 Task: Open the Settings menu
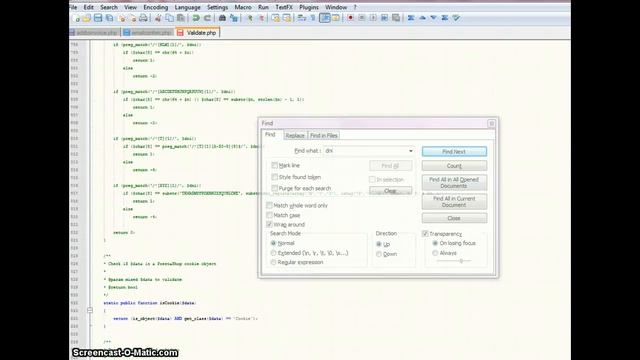tap(218, 7)
